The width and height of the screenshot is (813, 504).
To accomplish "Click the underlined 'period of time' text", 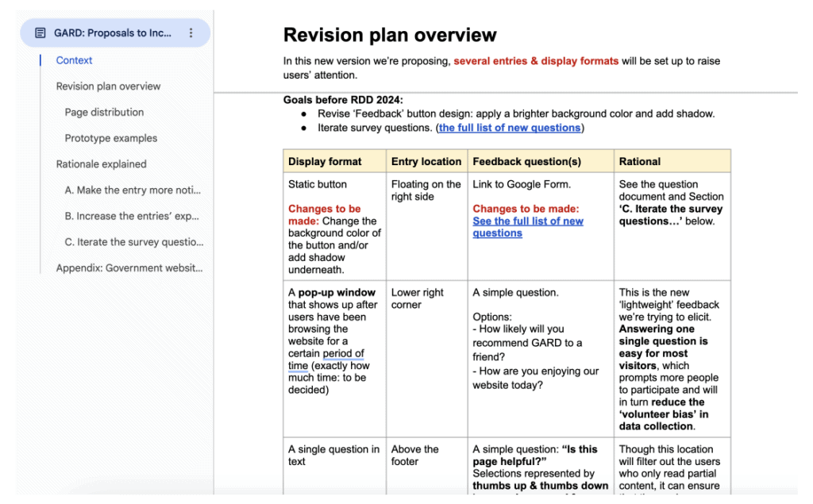I will (326, 360).
